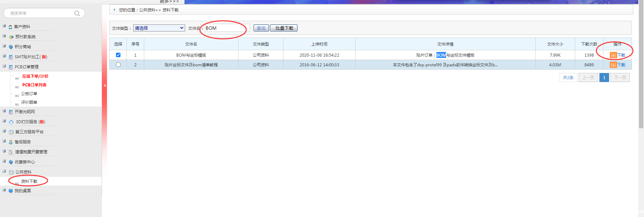Uncheck the checkbox for BOM与坐标模版 row
The width and height of the screenshot is (644, 217).
tap(118, 55)
